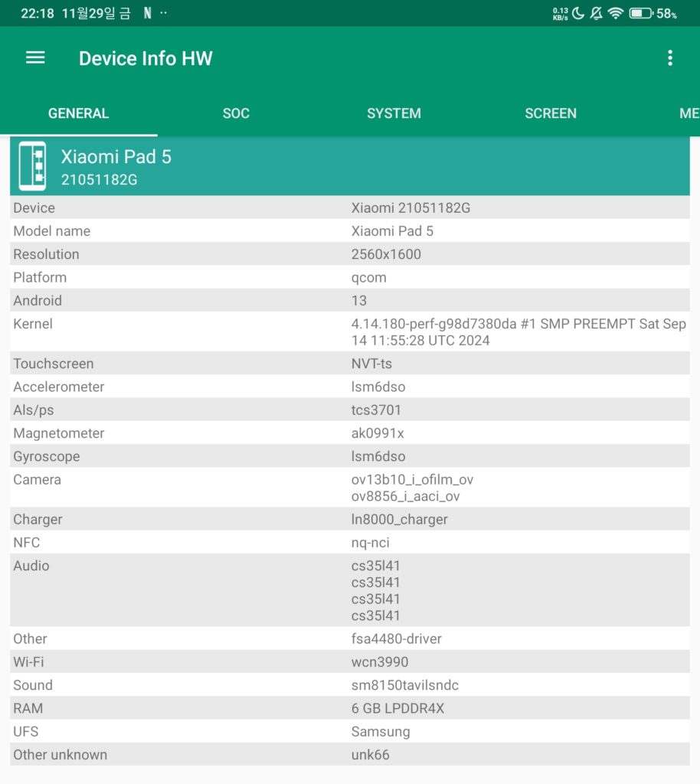Tap the Xiaomi Pad 5 device icon
Viewport: 700px width, 784px height.
[x=32, y=166]
